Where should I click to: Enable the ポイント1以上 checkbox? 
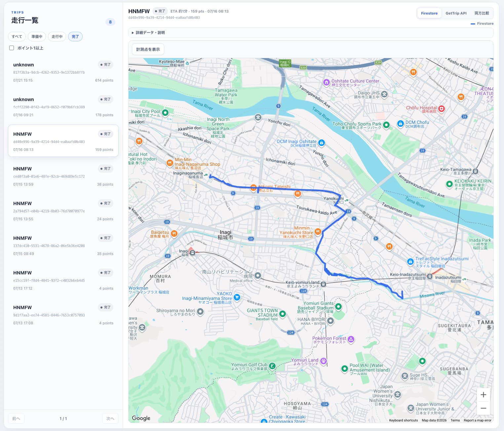coord(12,48)
